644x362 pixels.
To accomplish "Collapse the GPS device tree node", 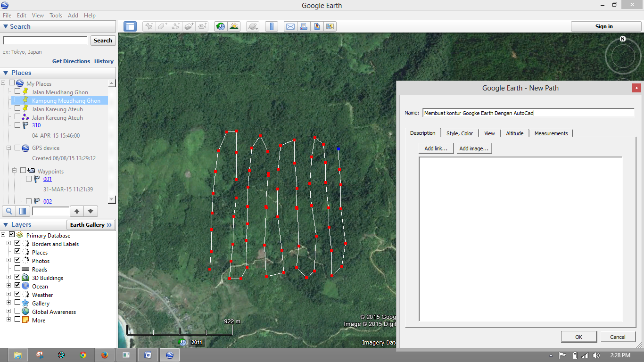I will point(9,148).
